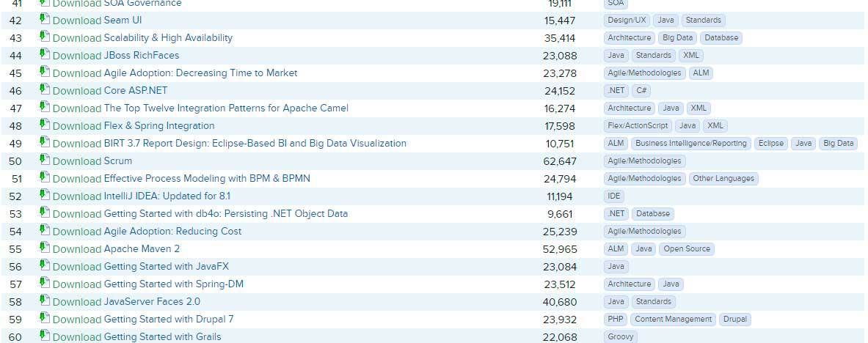Click download icon for Apache Camel patterns row
Screen dimensions: 868x343
pyautogui.click(x=45, y=107)
